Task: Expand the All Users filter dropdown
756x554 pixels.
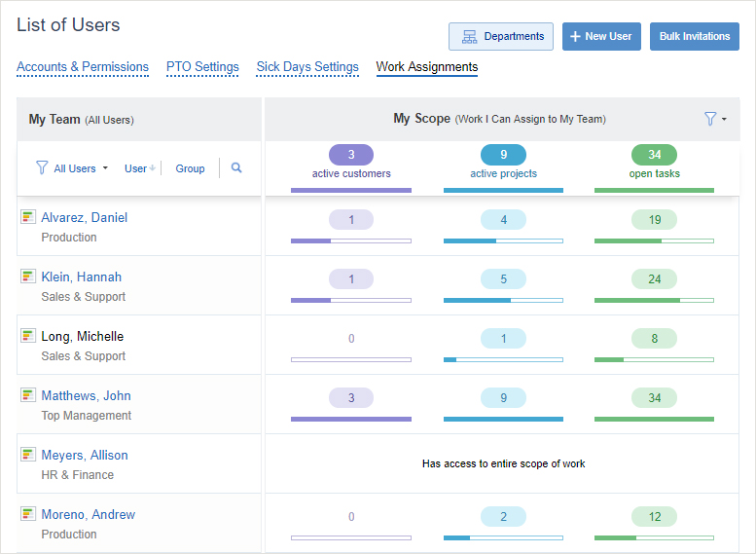Action: pyautogui.click(x=73, y=168)
